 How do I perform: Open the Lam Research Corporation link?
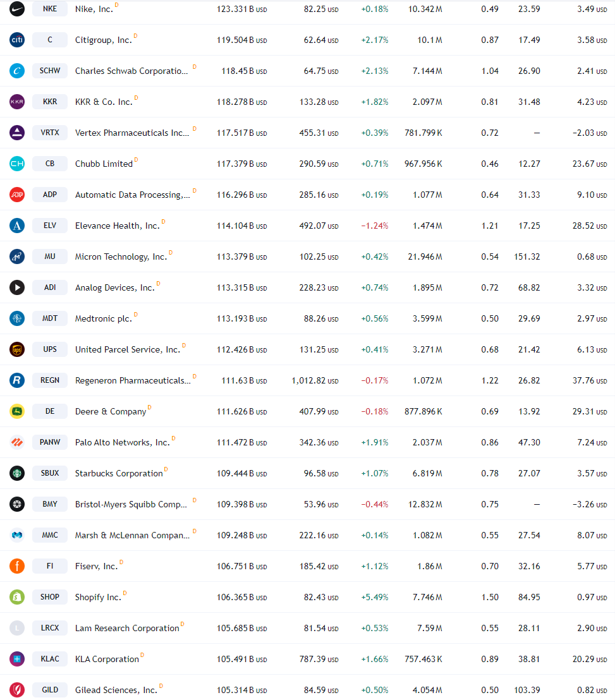tap(127, 628)
